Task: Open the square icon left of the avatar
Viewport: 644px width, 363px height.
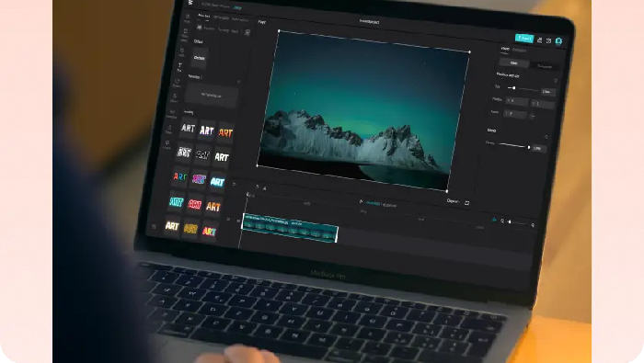Action: click(548, 40)
